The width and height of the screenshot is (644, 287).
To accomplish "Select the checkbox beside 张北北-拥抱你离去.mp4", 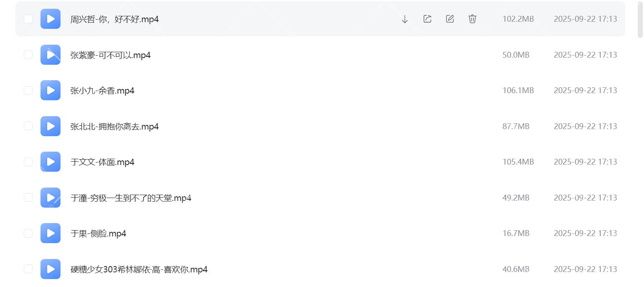I will point(28,126).
